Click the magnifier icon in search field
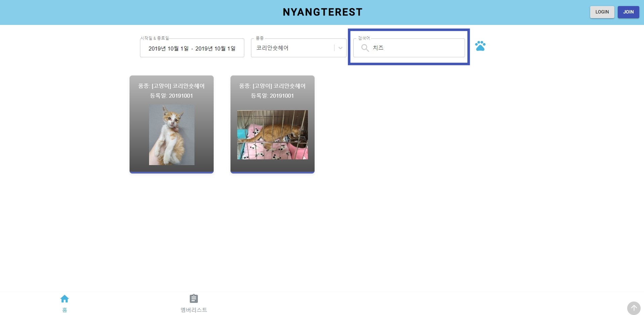Viewport: 644px width, 315px height. pos(365,48)
